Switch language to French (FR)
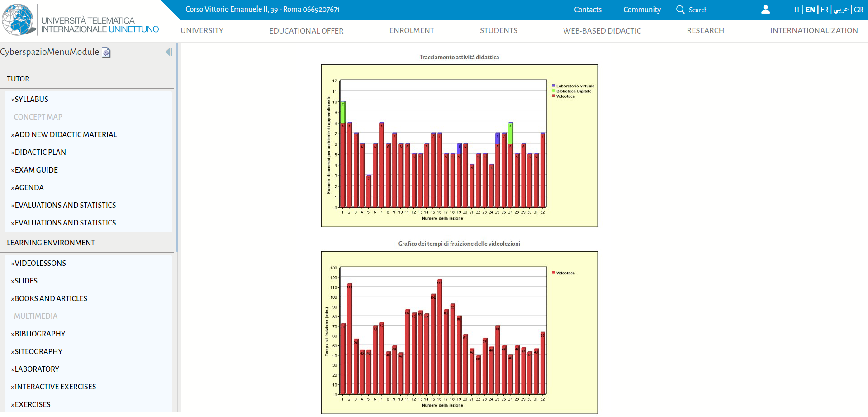Screen dimensions: 868x417 pos(824,10)
